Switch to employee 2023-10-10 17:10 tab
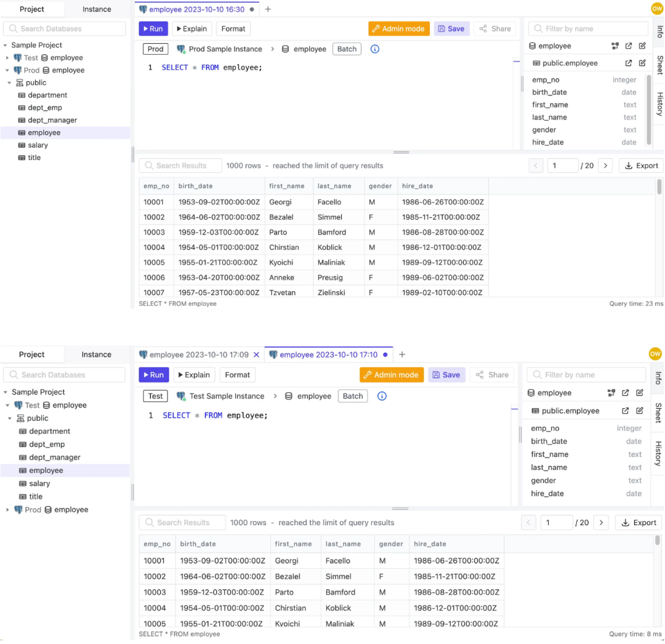Viewport: 665px width, 644px height. tap(328, 355)
